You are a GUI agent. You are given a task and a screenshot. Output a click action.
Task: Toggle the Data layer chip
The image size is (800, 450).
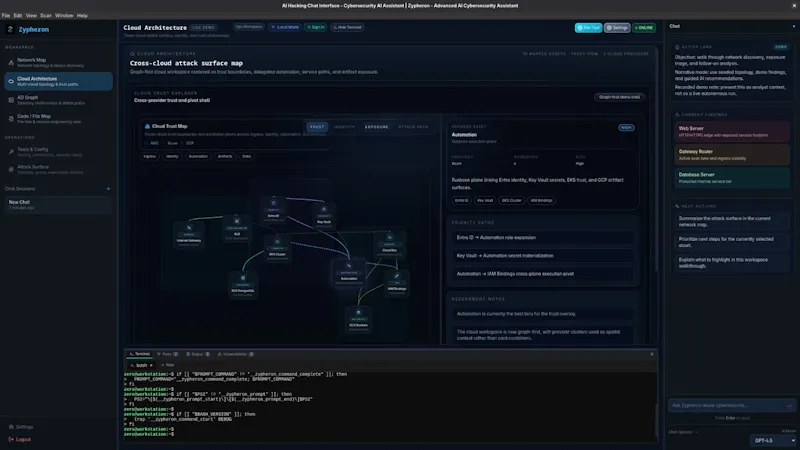[x=246, y=157]
